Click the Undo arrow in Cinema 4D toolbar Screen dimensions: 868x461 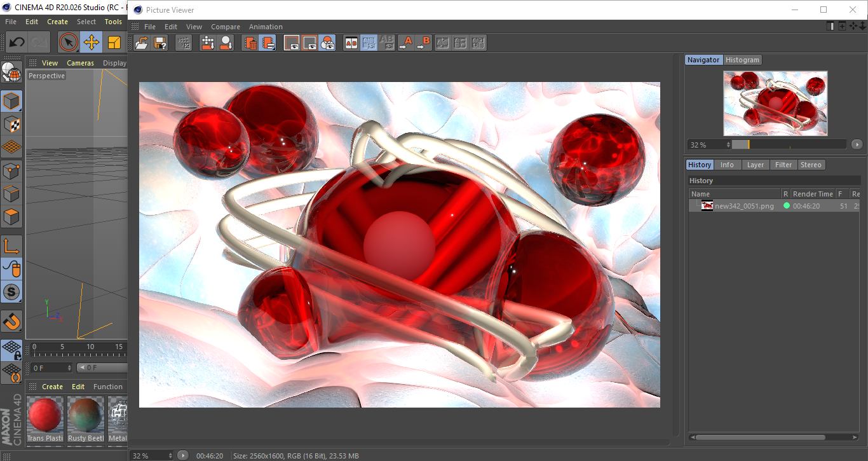[17, 43]
